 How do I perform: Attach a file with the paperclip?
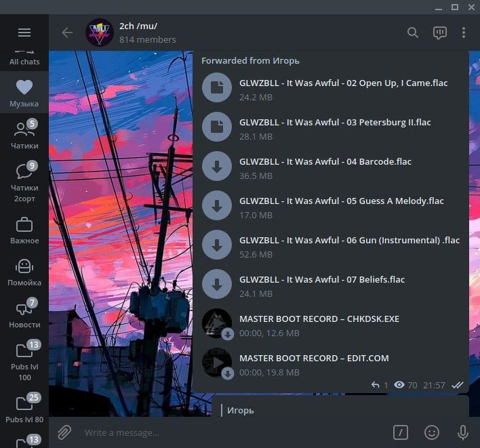(64, 432)
